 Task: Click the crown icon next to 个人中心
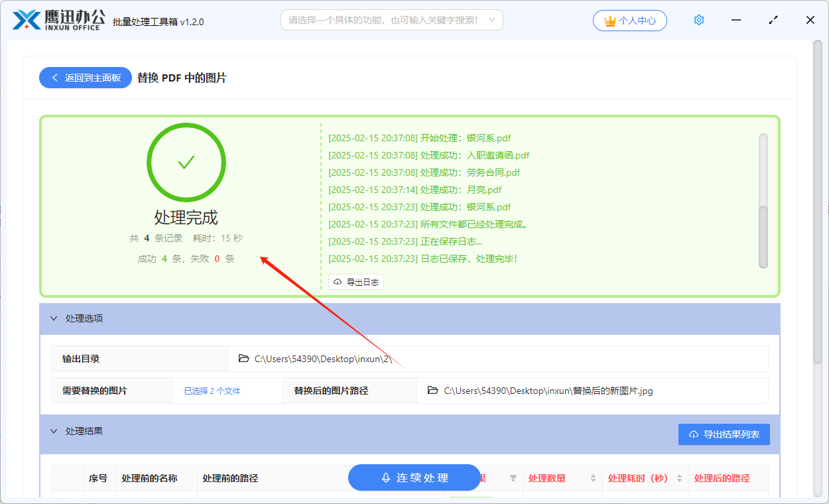coord(609,21)
